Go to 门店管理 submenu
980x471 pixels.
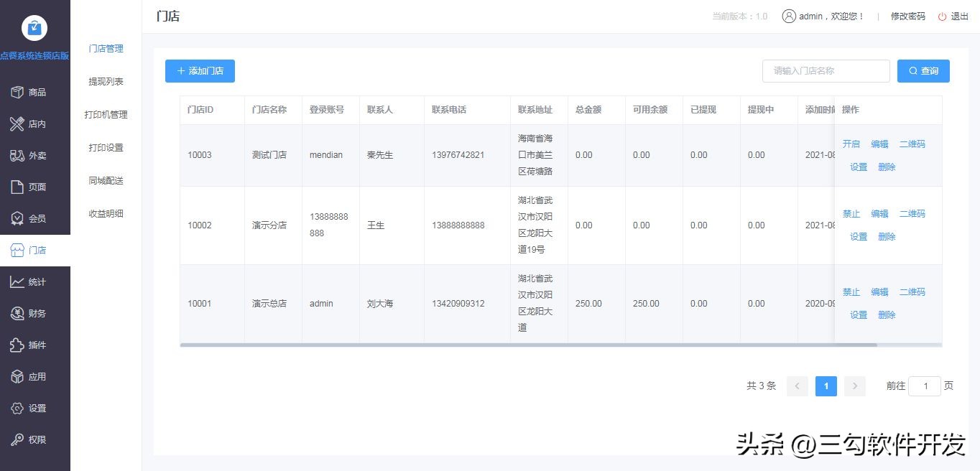106,48
